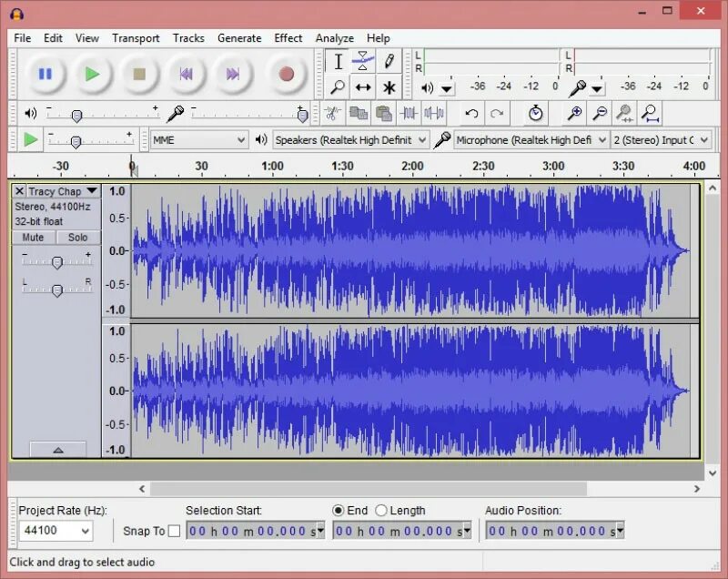The height and width of the screenshot is (579, 728).
Task: Click the output volume slider handle
Action: pos(77,116)
